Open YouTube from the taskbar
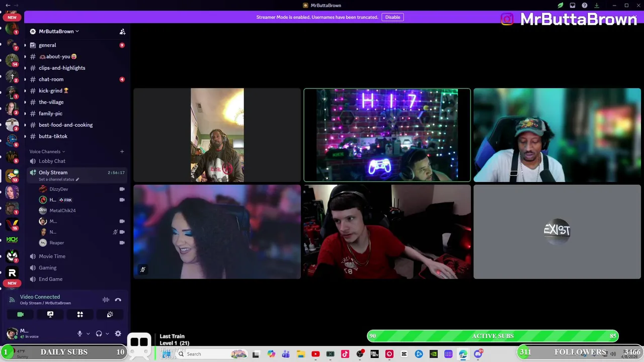The height and width of the screenshot is (362, 644). pyautogui.click(x=315, y=354)
